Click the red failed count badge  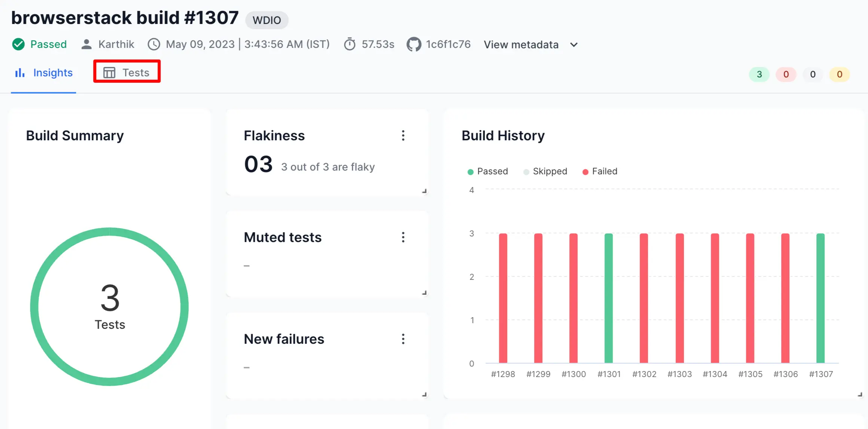pos(786,74)
